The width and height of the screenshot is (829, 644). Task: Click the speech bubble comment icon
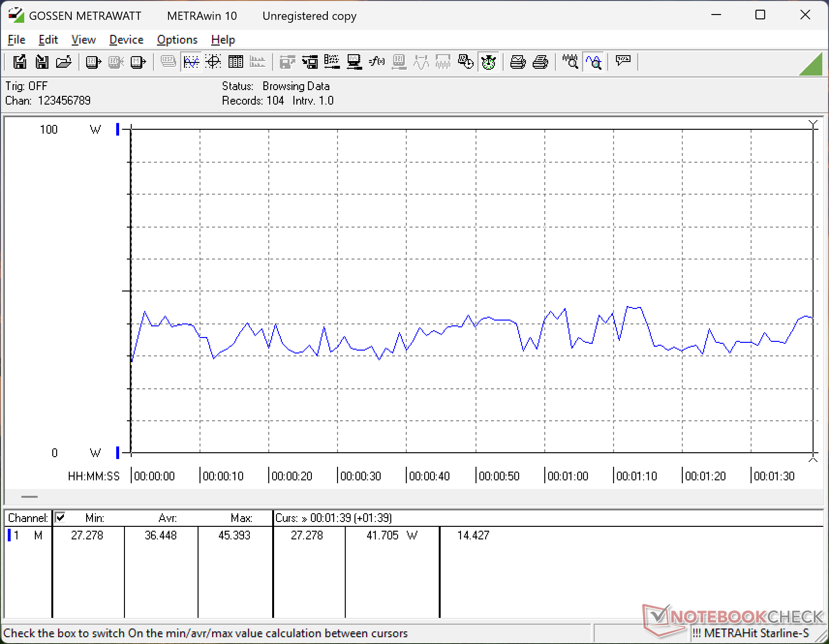pyautogui.click(x=623, y=61)
